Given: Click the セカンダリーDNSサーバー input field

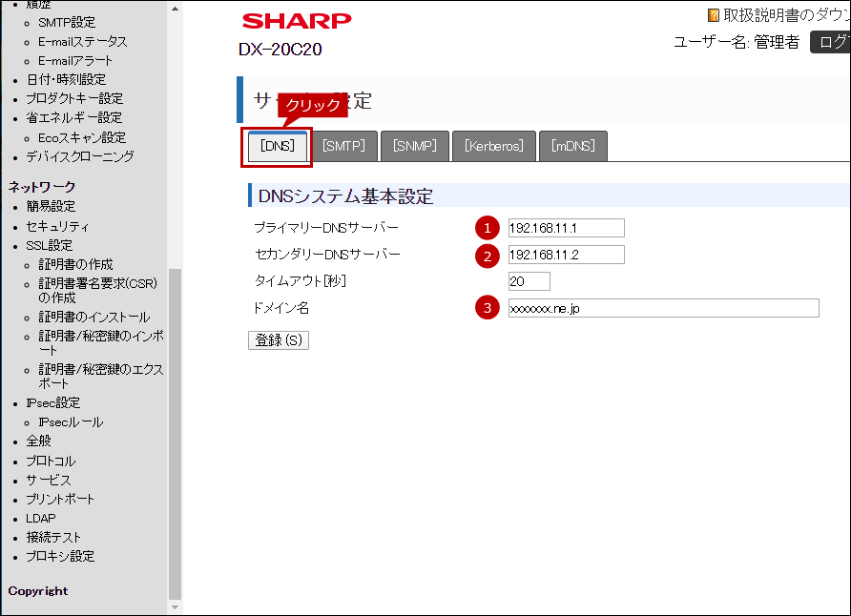Looking at the screenshot, I should (x=566, y=255).
